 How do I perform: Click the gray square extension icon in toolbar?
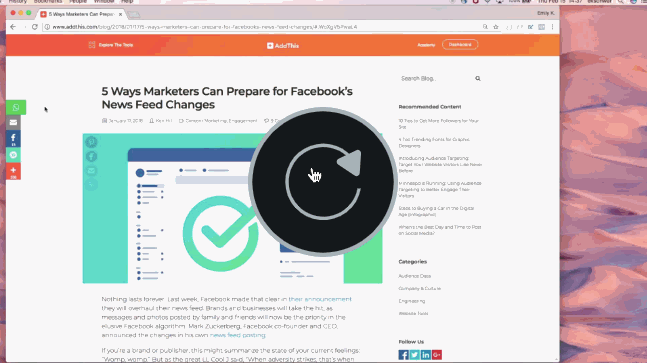click(541, 27)
